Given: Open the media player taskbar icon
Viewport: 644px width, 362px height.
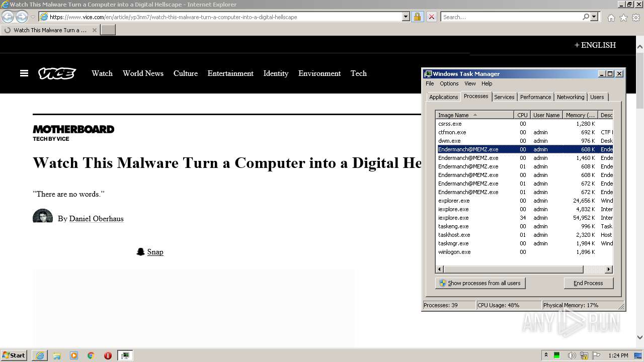Looking at the screenshot, I should pos(74,355).
